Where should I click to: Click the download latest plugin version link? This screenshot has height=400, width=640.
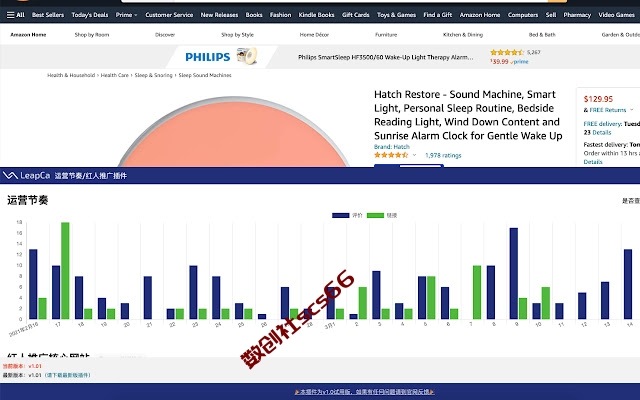pos(67,375)
